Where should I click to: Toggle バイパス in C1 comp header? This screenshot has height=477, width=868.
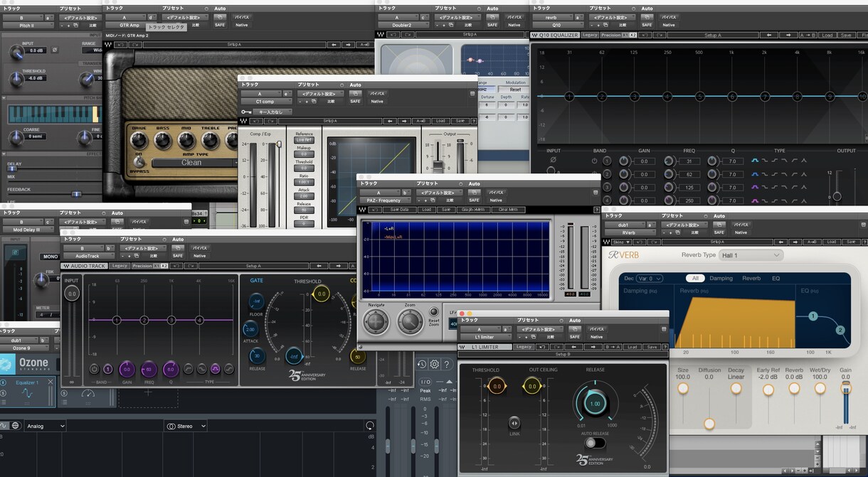click(x=377, y=93)
